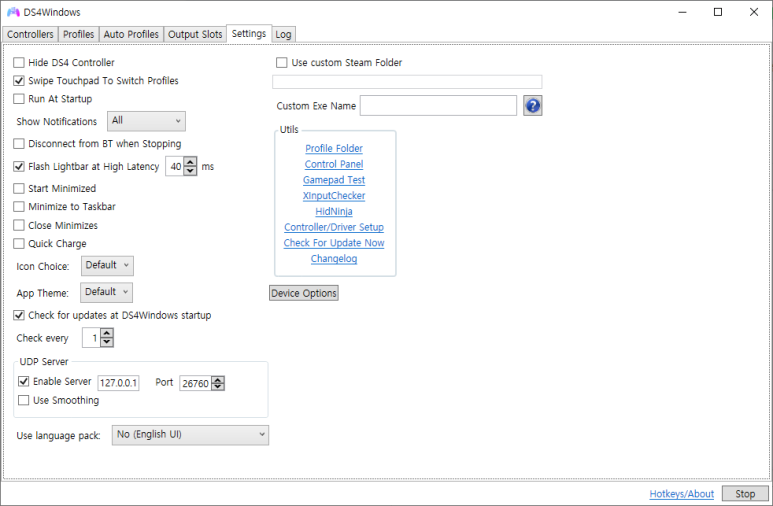The image size is (773, 506).
Task: Open Hotkeys/About link
Action: tap(681, 494)
